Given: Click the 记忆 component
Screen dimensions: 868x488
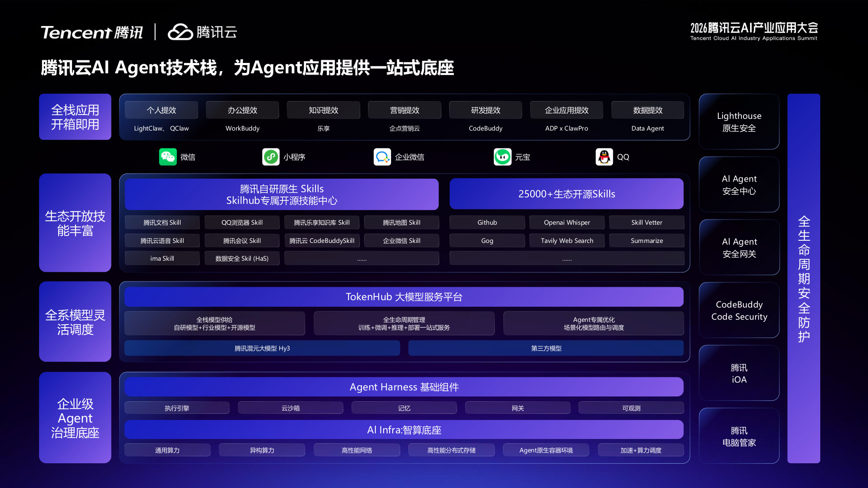Looking at the screenshot, I should [x=404, y=408].
